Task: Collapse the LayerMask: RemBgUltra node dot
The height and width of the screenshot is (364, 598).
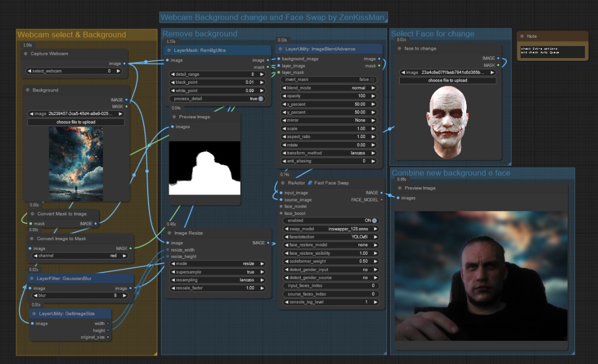Action: tap(170, 50)
